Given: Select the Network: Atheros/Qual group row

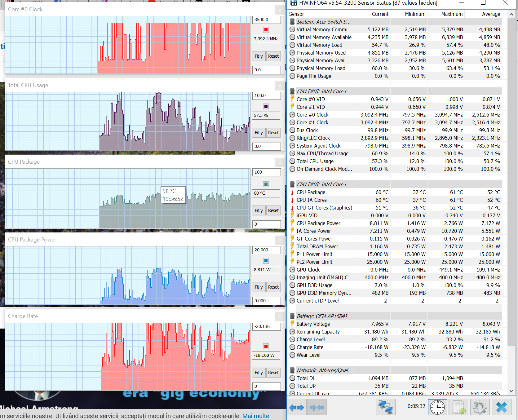Looking at the screenshot, I should coord(395,370).
